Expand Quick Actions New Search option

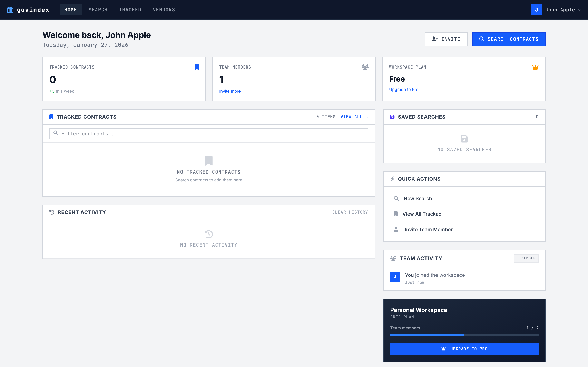pos(418,198)
